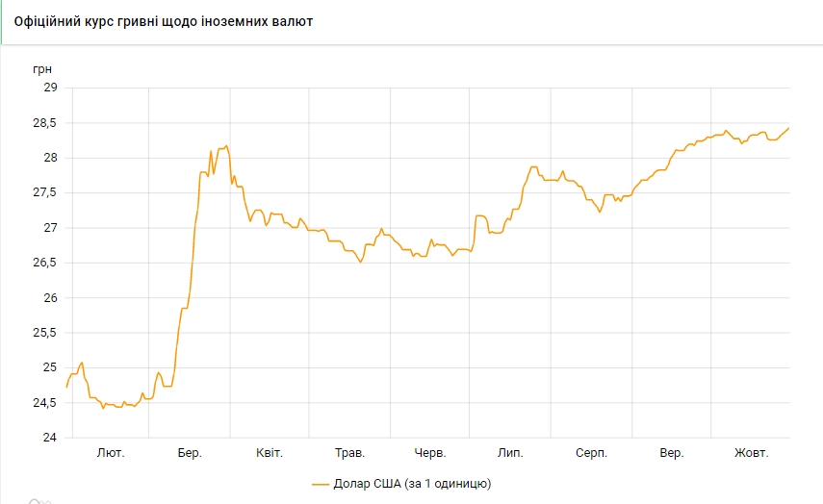Select the Бер. month label on the x-axis

click(190, 453)
